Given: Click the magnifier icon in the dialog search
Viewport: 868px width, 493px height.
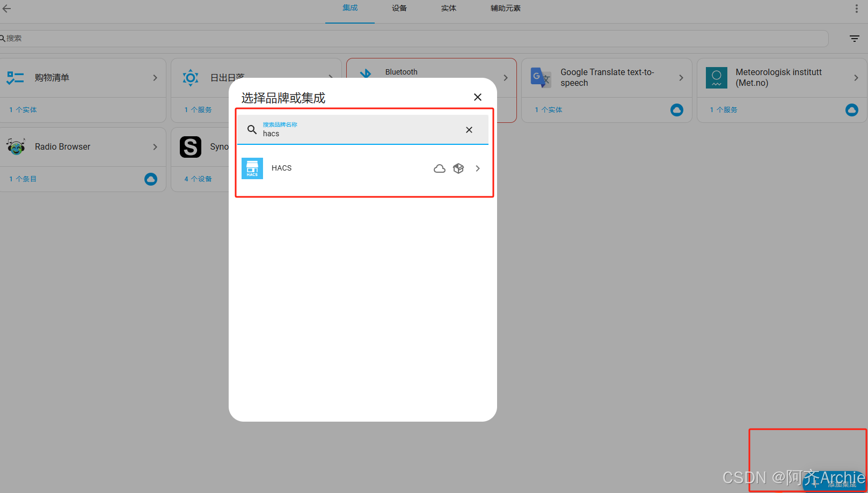Looking at the screenshot, I should click(x=252, y=129).
